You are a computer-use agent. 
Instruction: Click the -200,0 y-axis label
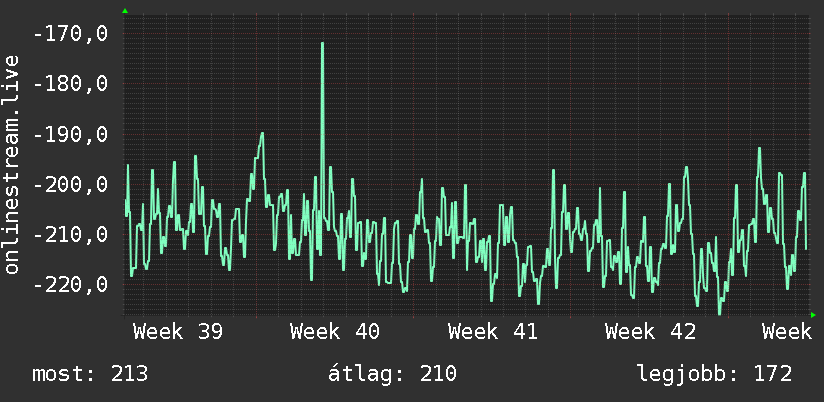tap(70, 185)
